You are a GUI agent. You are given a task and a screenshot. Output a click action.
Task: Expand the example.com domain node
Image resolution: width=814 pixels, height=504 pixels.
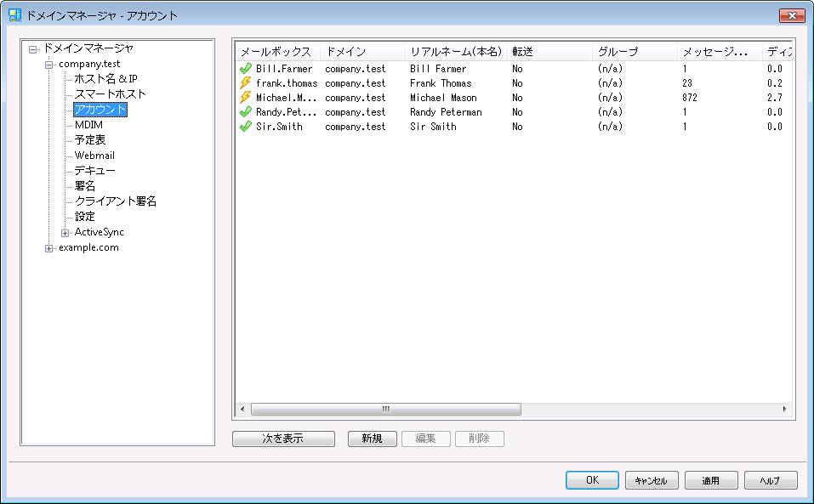click(x=49, y=248)
